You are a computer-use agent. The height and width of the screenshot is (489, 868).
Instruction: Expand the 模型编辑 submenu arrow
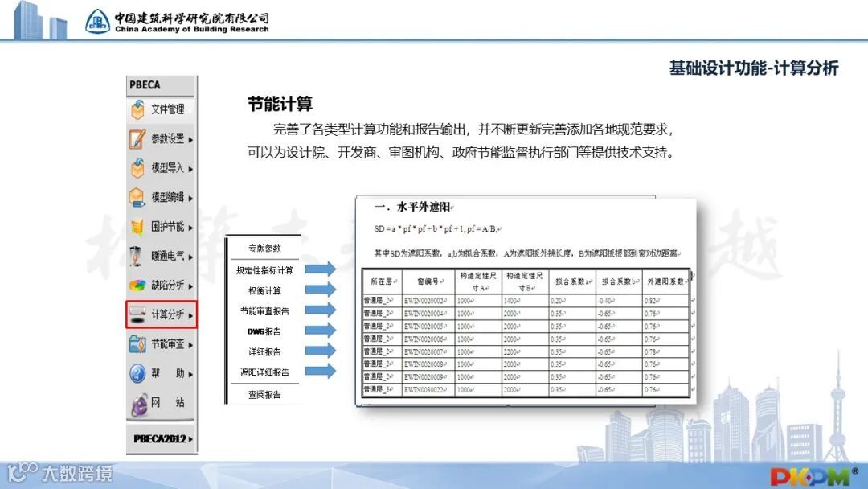190,199
